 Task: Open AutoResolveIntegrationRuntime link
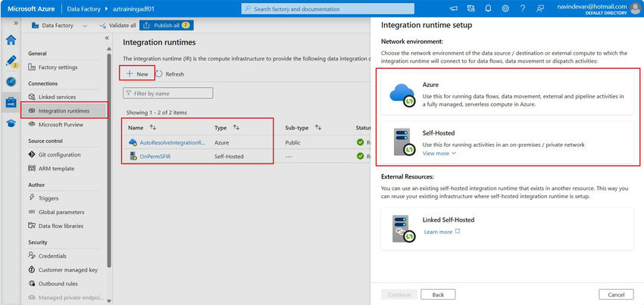point(173,142)
